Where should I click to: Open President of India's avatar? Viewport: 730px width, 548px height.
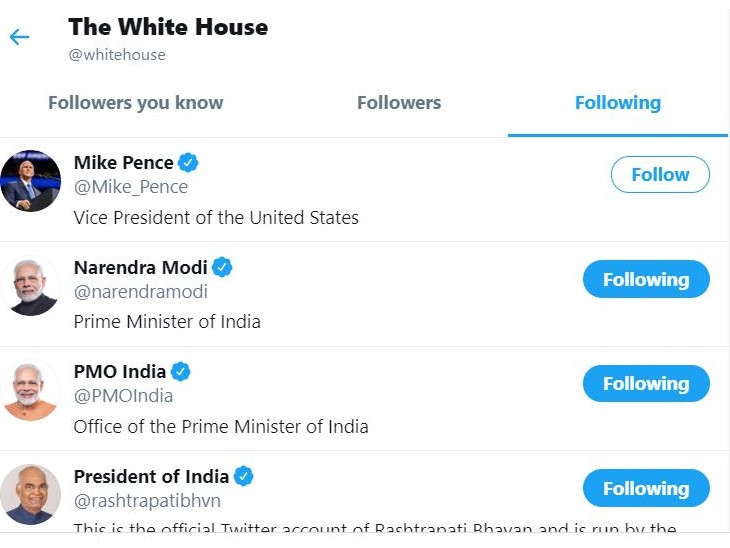coord(30,495)
